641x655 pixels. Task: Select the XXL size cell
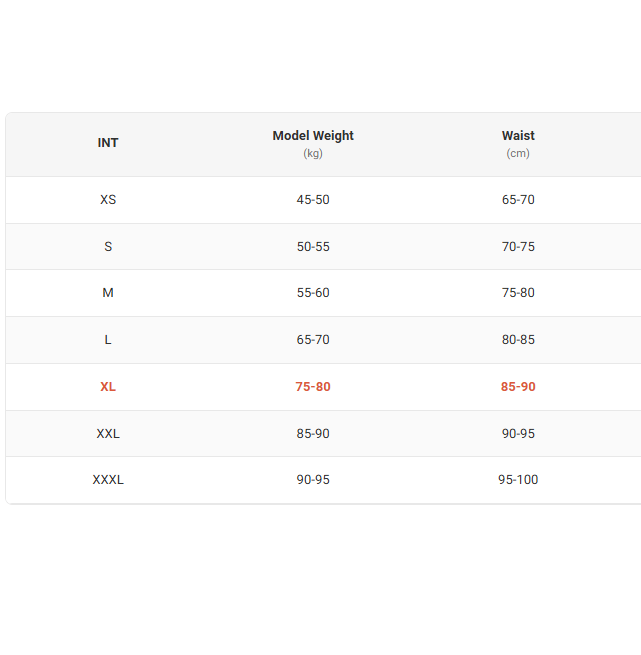pyautogui.click(x=108, y=434)
